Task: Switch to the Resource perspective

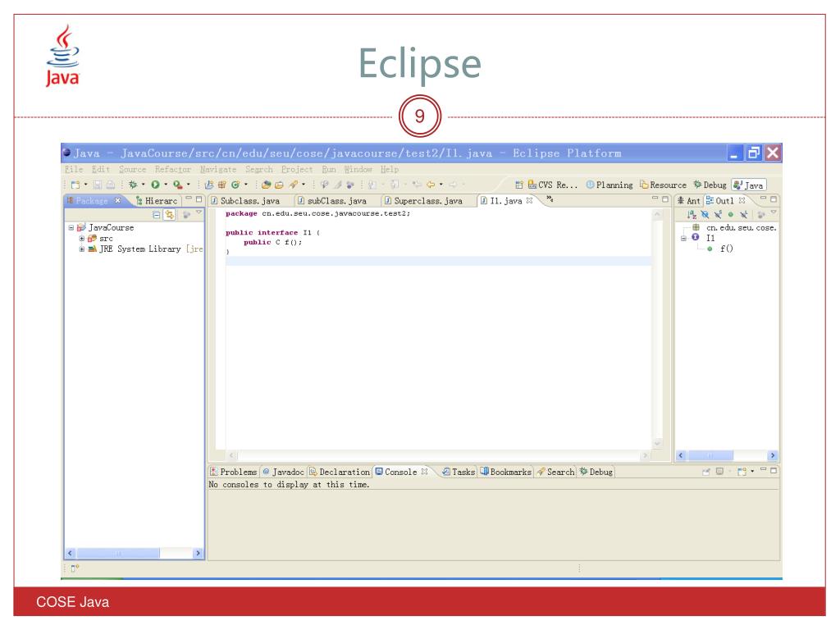Action: (x=663, y=185)
